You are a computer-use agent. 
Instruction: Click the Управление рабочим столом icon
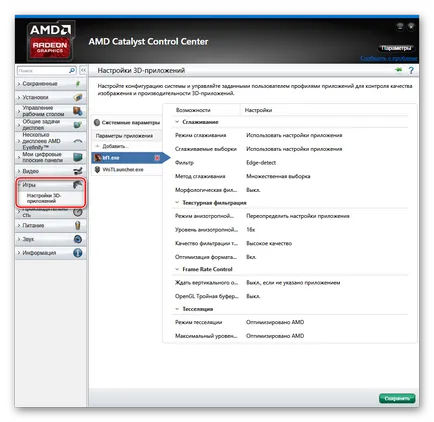click(78, 111)
